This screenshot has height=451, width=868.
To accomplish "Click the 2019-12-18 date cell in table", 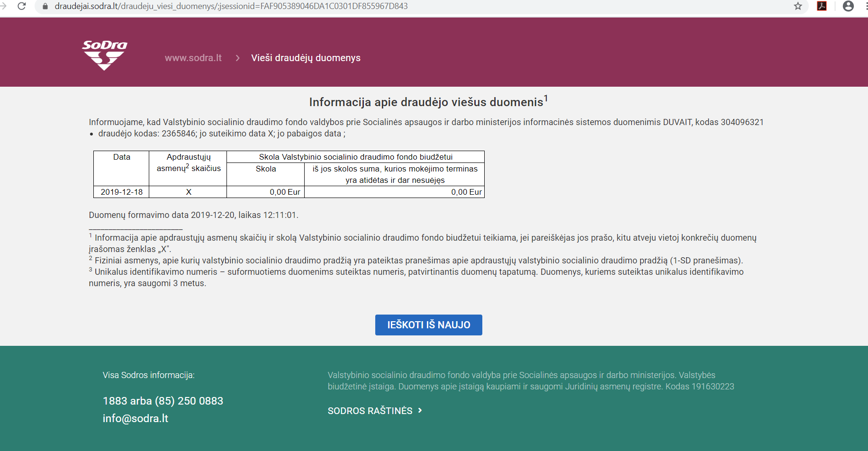I will [122, 192].
